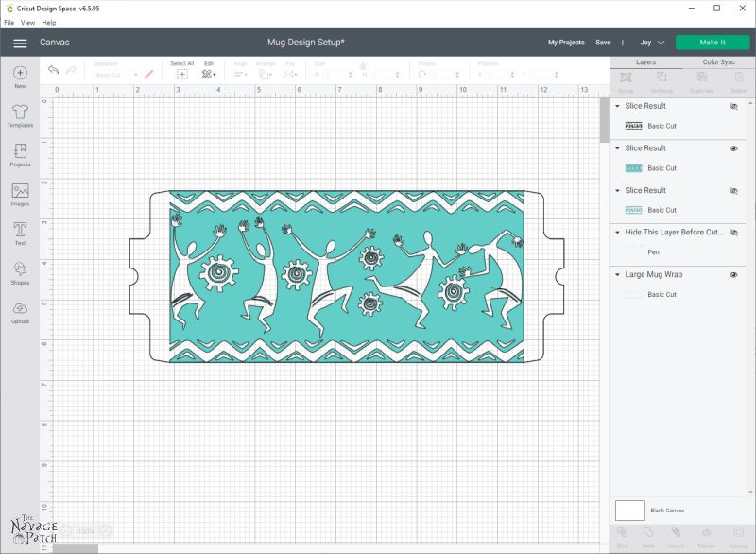Click the Select All icon
Image resolution: width=756 pixels, height=554 pixels.
coord(181,75)
